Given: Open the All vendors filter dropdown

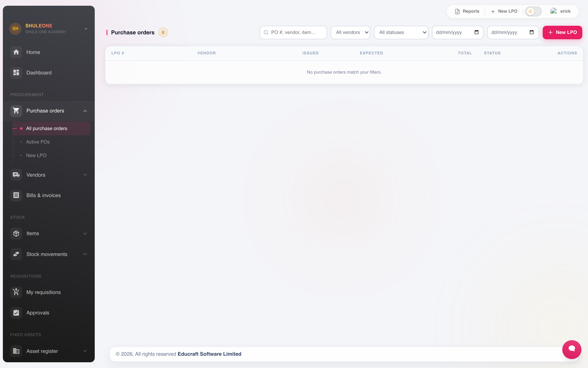Looking at the screenshot, I should tap(350, 32).
